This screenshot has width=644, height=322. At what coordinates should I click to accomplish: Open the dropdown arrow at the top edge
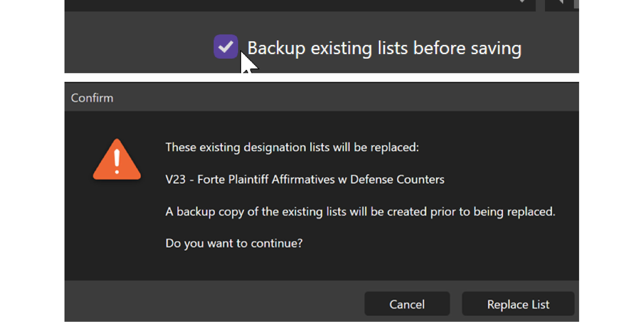(x=522, y=2)
